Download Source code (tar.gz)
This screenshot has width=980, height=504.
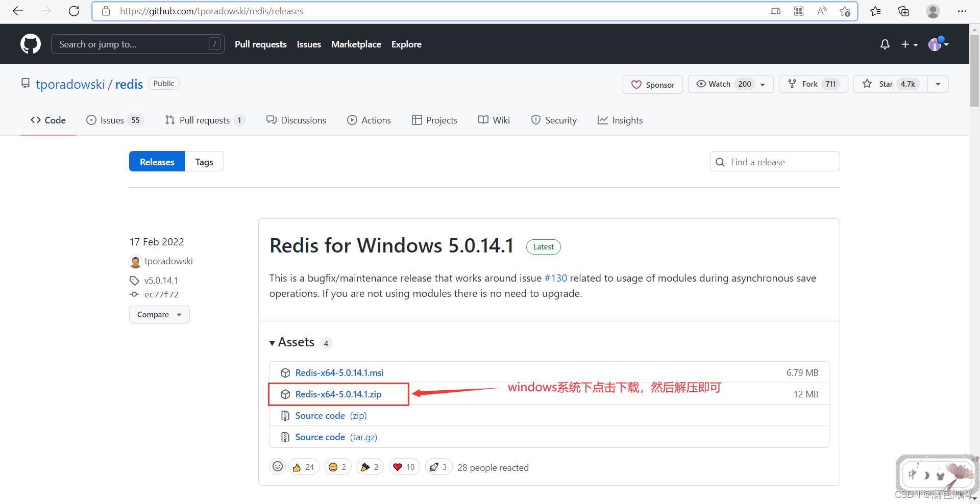point(336,437)
